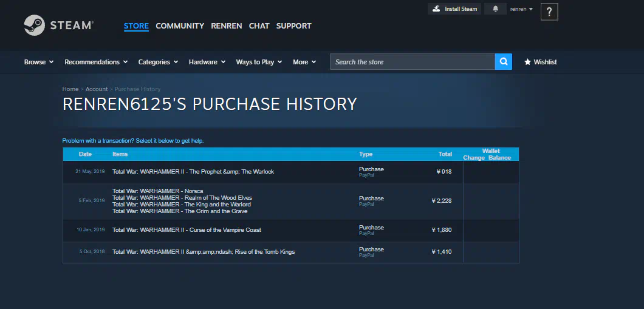Expand the Recommendations menu
This screenshot has height=309, width=644.
pyautogui.click(x=96, y=62)
